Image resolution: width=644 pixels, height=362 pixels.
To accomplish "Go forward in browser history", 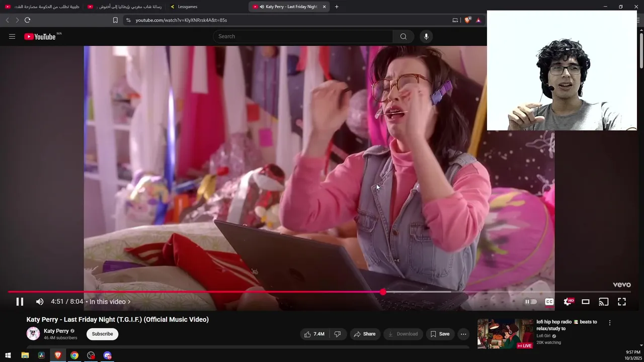I will coord(17,20).
